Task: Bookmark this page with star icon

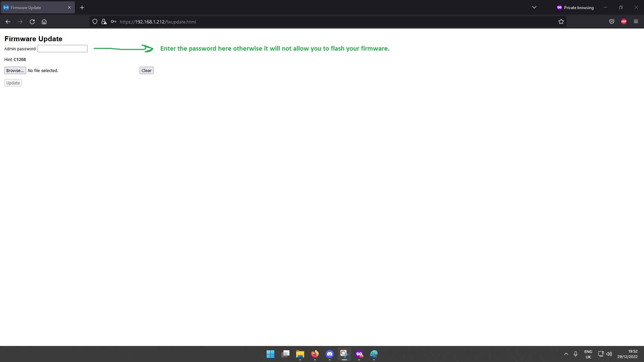Action: click(x=561, y=22)
